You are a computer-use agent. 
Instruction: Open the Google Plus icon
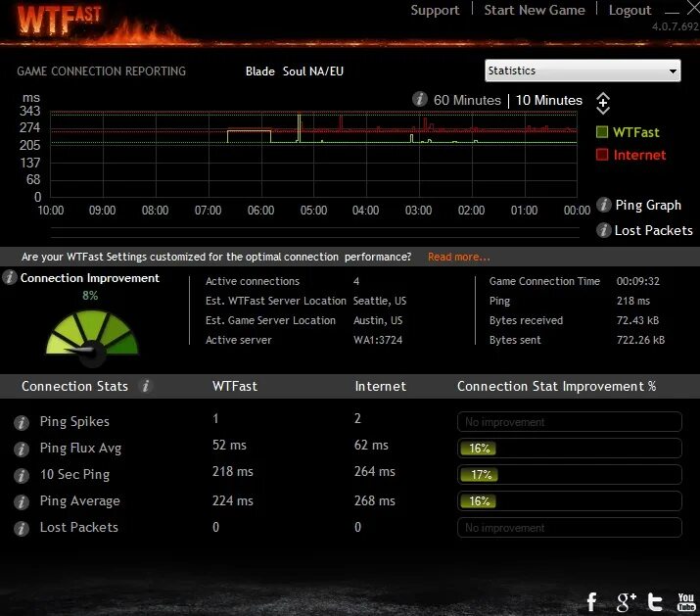point(626,601)
